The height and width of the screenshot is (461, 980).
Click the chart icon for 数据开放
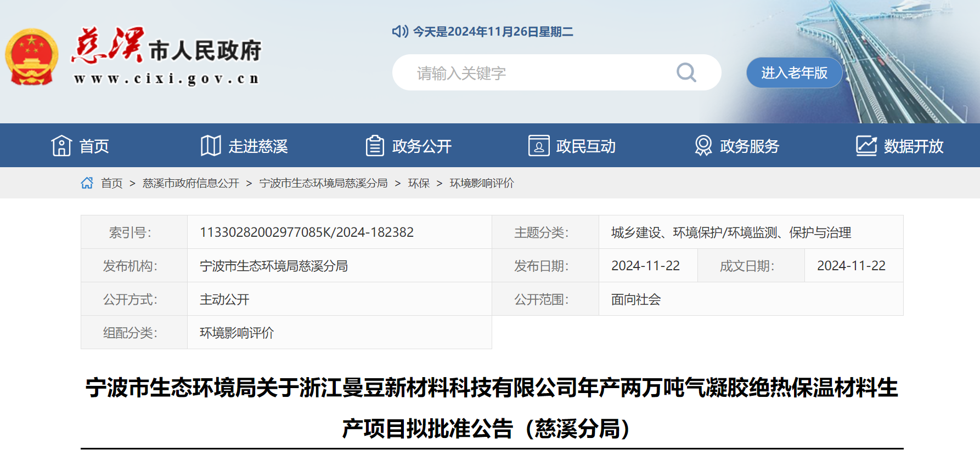tap(866, 146)
